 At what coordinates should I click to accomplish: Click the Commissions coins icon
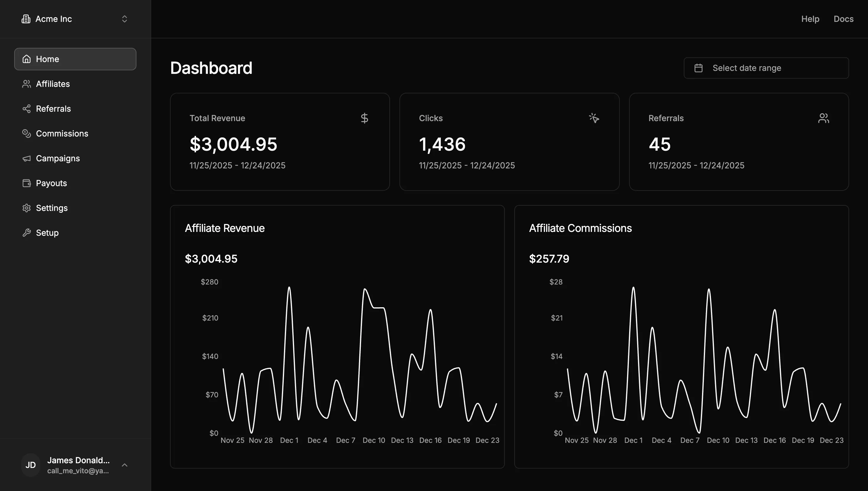click(27, 133)
